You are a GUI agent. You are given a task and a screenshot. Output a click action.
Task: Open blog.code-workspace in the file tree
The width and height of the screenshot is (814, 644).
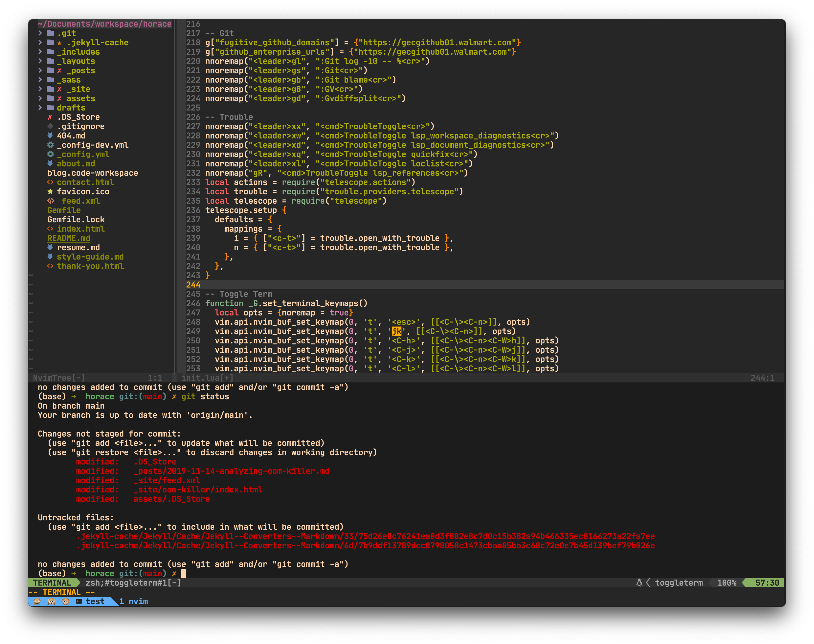coord(93,173)
